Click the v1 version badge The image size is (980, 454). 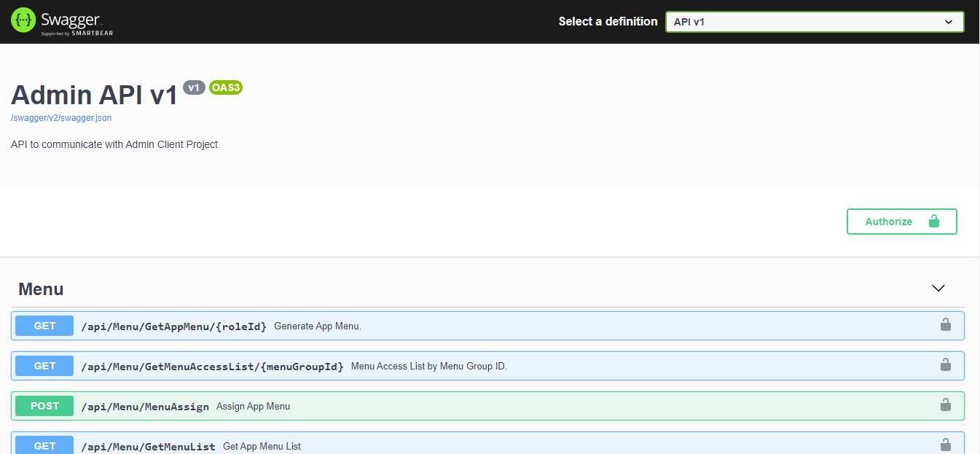click(x=194, y=87)
